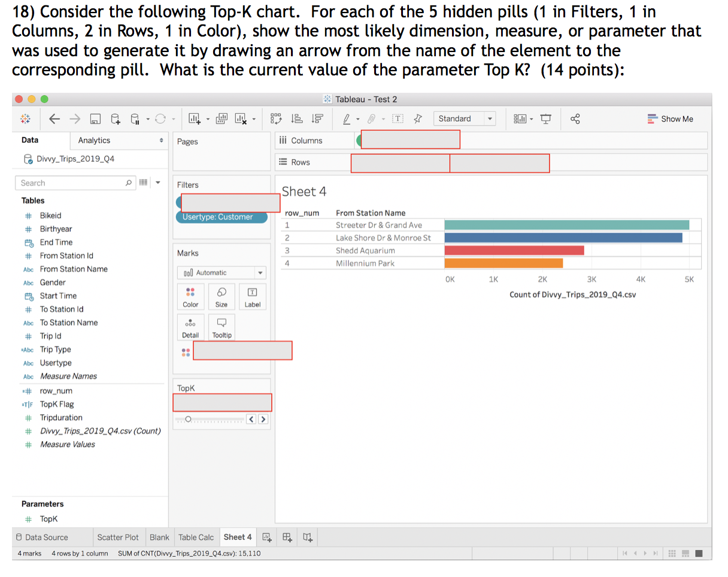The image size is (728, 577).
Task: Click the view as list icon
Action: pyautogui.click(x=144, y=182)
